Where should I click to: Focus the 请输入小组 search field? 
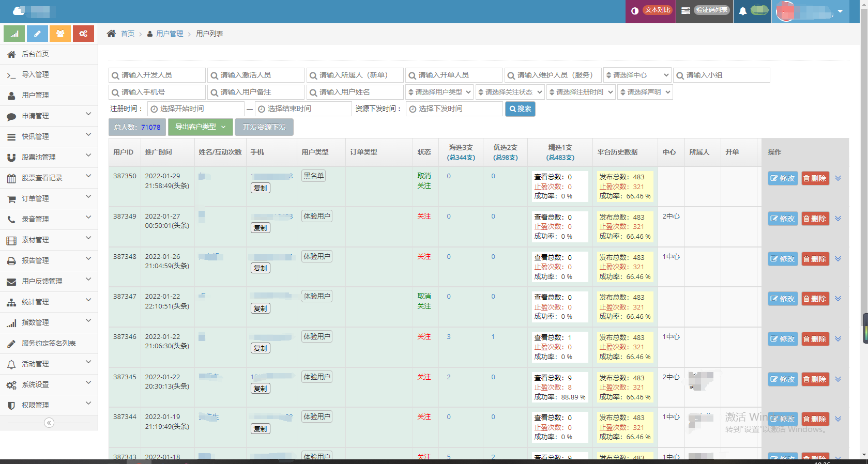coord(722,75)
